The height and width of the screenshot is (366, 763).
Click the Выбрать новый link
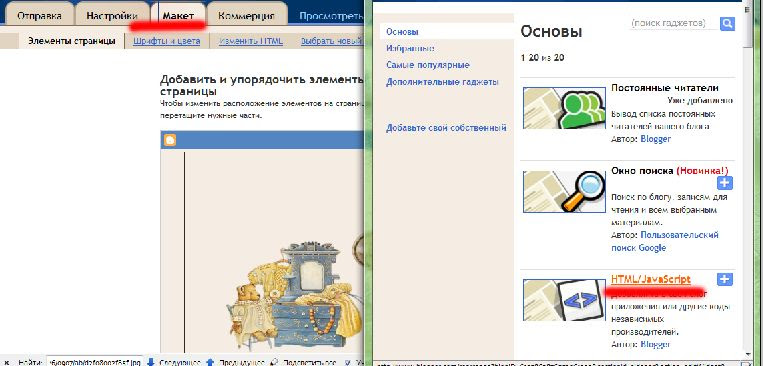pos(331,41)
